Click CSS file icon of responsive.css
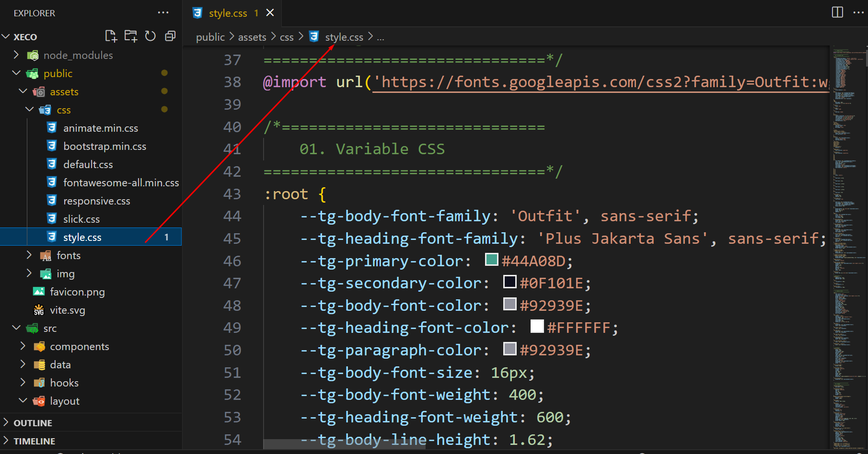The width and height of the screenshot is (868, 454). tap(52, 201)
